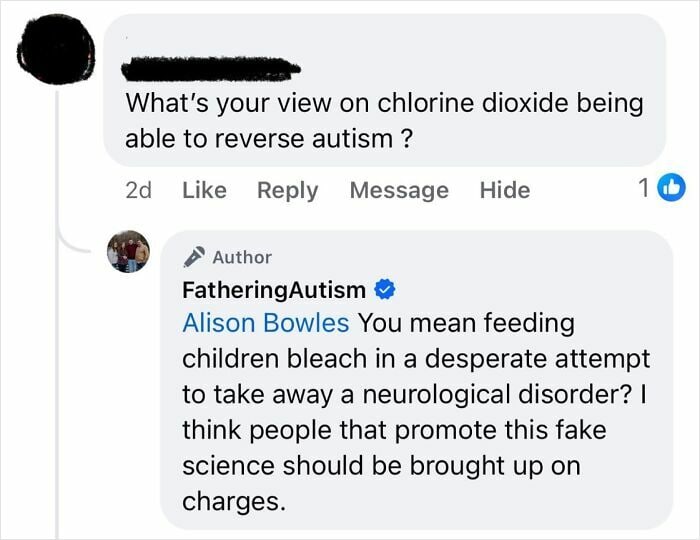Image resolution: width=700 pixels, height=540 pixels.
Task: Click the redacted commenter name
Action: [x=210, y=68]
